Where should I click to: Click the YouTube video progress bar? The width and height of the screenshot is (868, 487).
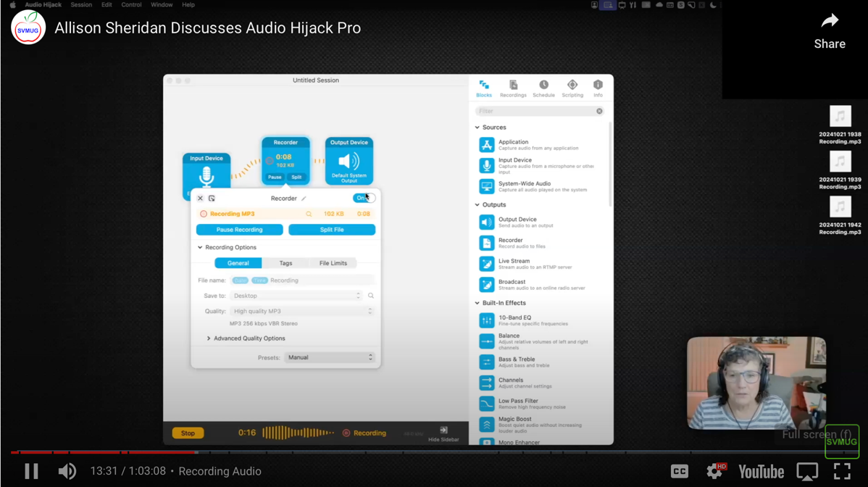(x=435, y=452)
